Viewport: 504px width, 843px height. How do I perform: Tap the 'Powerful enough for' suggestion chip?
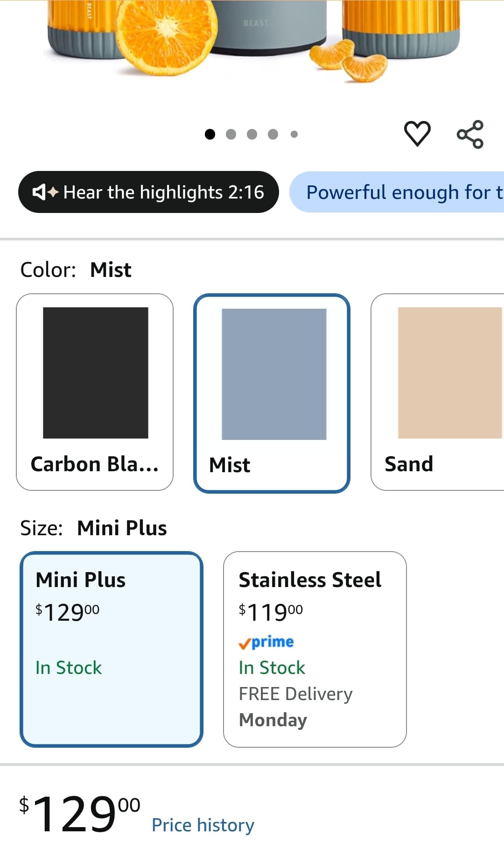click(x=397, y=192)
